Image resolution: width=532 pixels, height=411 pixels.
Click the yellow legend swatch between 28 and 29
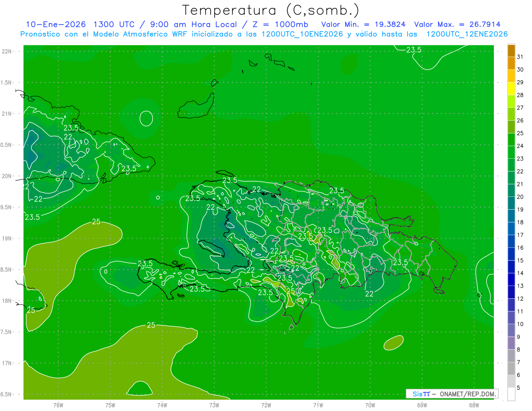(x=511, y=89)
